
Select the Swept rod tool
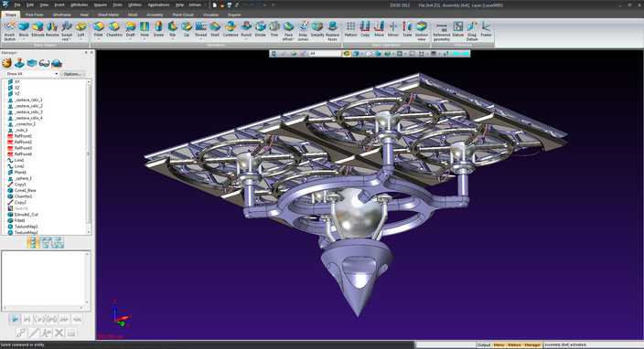[67, 30]
